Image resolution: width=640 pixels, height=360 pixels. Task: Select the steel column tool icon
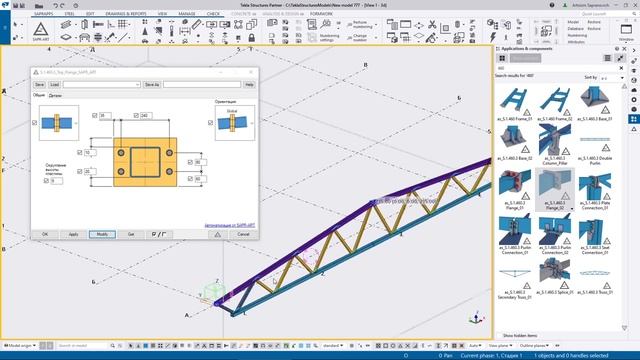click(x=84, y=24)
